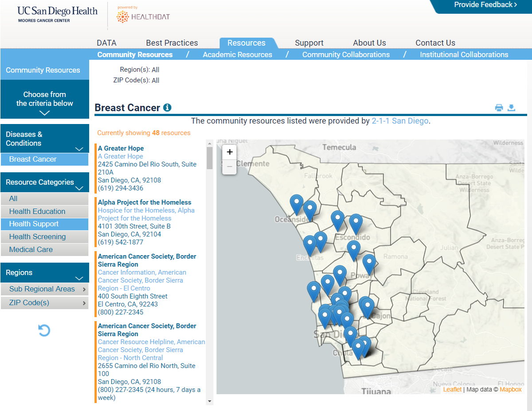
Task: Select Community Resources in the submenu bar
Action: click(x=135, y=54)
